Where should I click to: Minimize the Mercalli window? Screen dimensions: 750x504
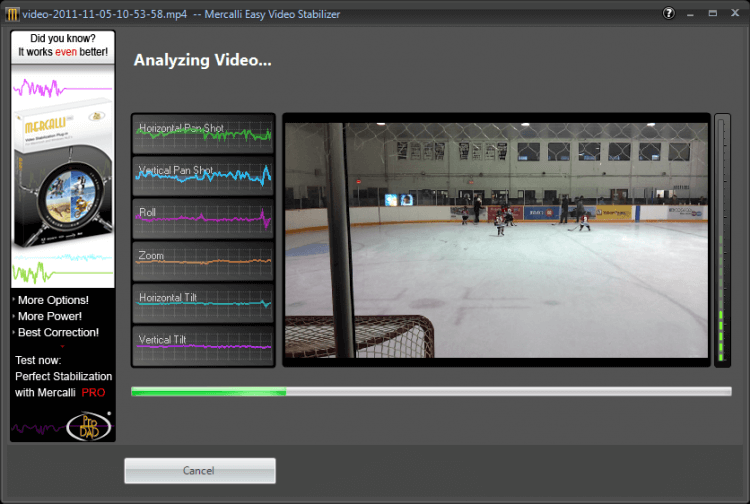690,14
